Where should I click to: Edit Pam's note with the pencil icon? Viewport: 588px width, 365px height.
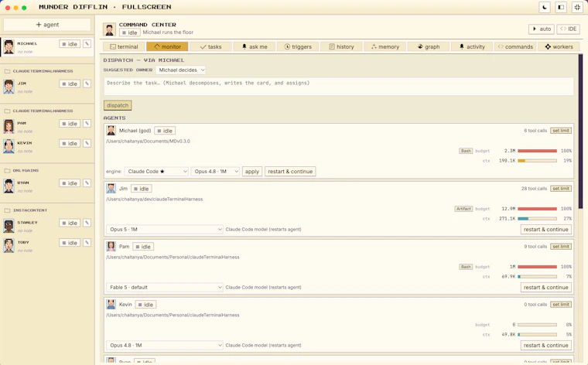point(87,123)
